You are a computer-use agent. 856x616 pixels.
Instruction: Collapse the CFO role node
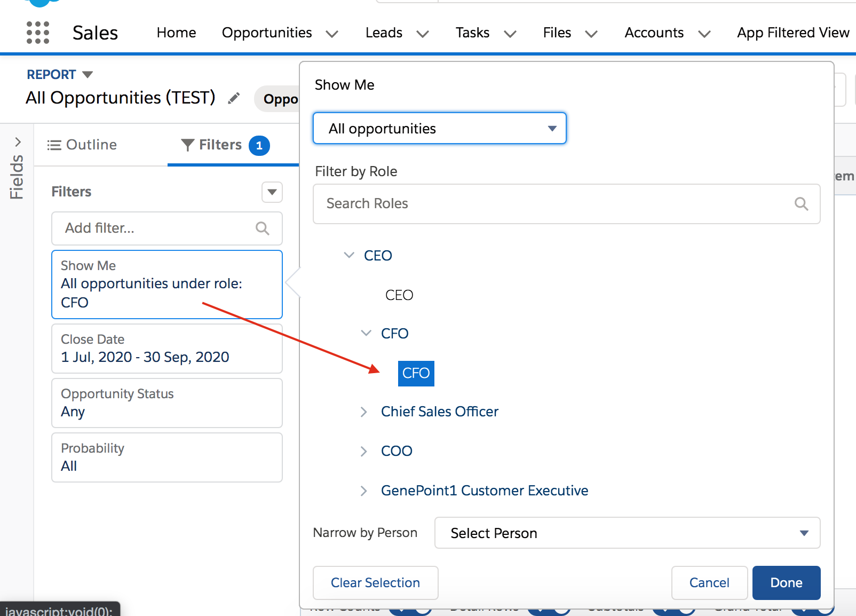pos(366,333)
